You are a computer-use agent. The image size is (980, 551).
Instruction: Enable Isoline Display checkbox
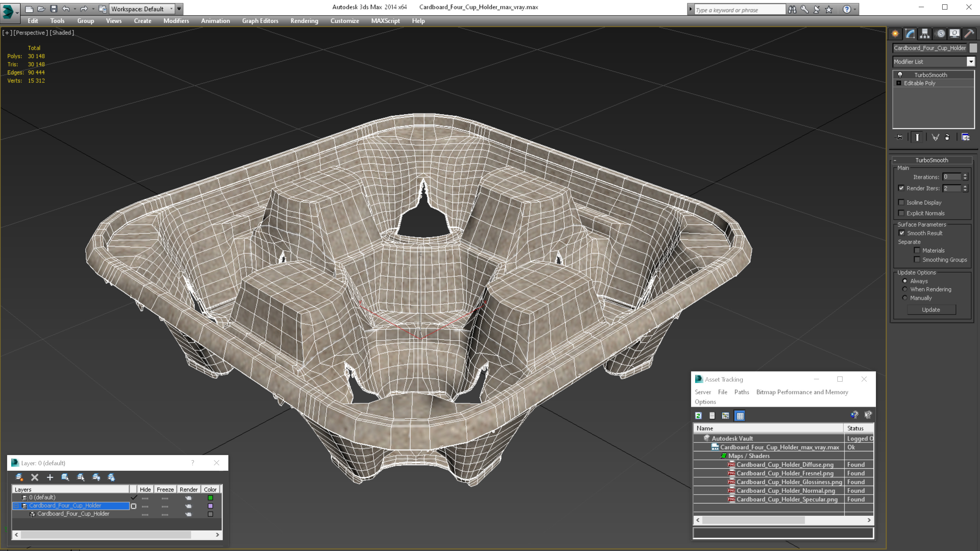tap(901, 202)
